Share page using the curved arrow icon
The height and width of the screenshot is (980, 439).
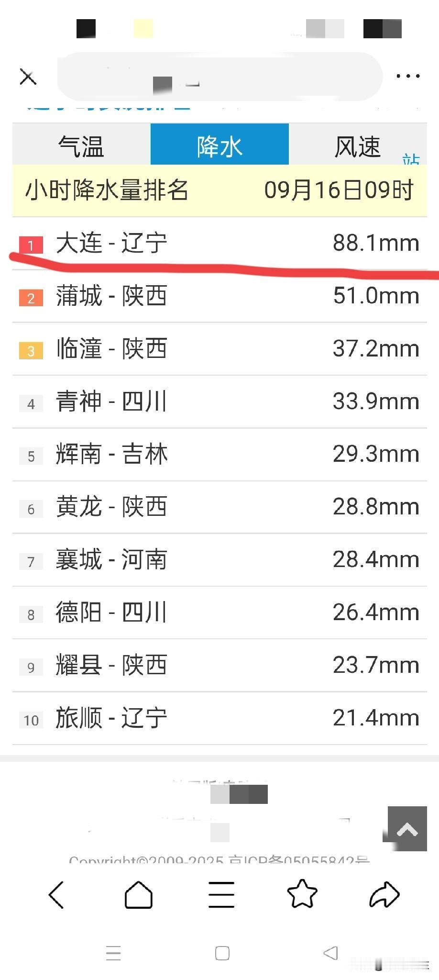pos(384,894)
